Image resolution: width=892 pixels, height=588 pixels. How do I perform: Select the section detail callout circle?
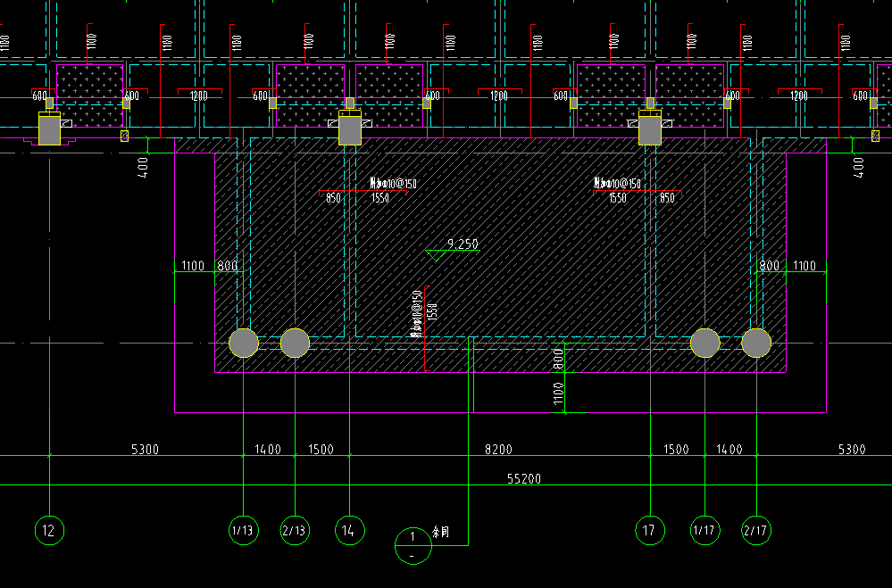413,546
